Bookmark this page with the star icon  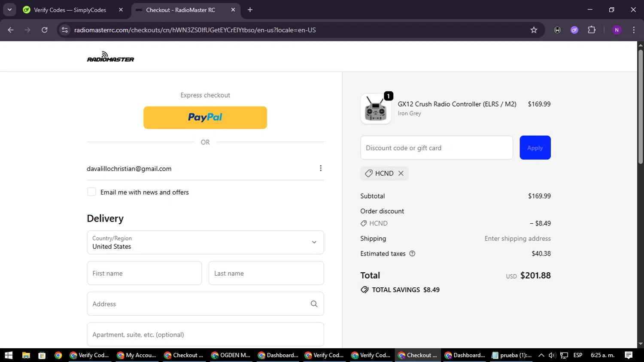(534, 30)
